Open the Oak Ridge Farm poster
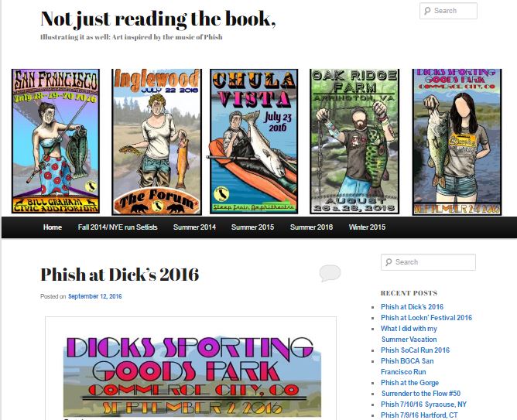This screenshot has width=517, height=420. pyautogui.click(x=354, y=142)
